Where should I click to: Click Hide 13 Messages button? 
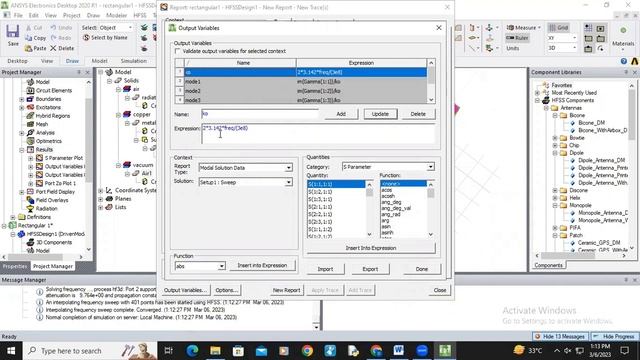click(560, 336)
